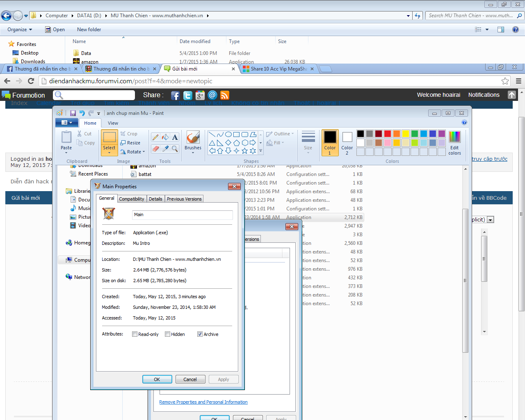Reload the browser page
Image resolution: width=525 pixels, height=420 pixels.
[x=31, y=81]
